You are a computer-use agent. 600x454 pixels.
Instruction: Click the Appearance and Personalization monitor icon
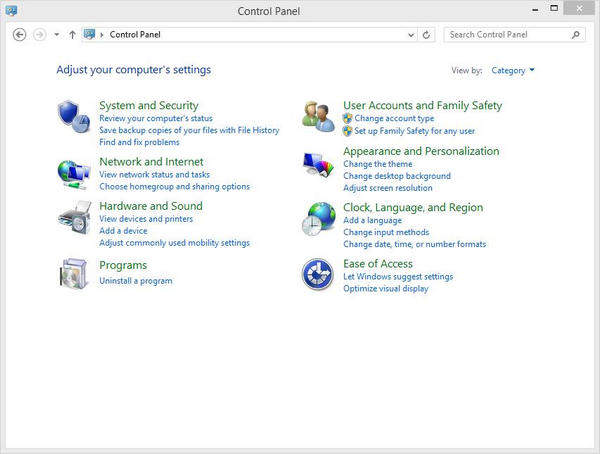coord(318,165)
